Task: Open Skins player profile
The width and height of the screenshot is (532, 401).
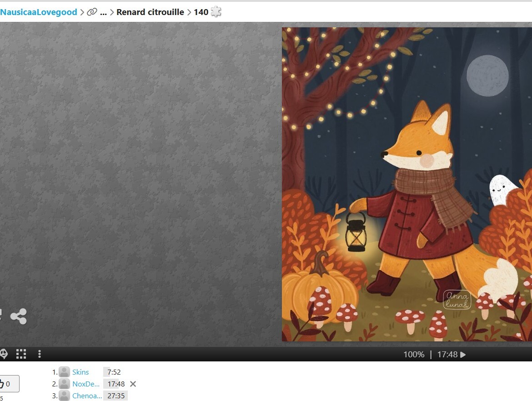Action: pyautogui.click(x=80, y=372)
